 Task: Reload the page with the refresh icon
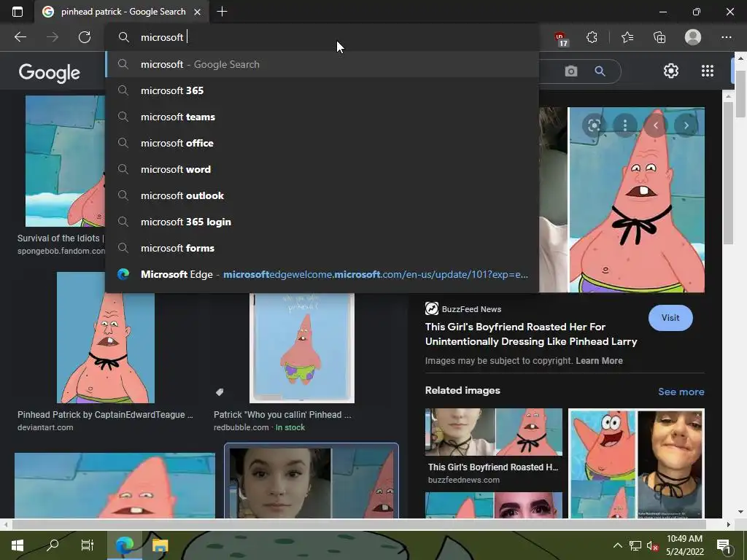(x=85, y=37)
